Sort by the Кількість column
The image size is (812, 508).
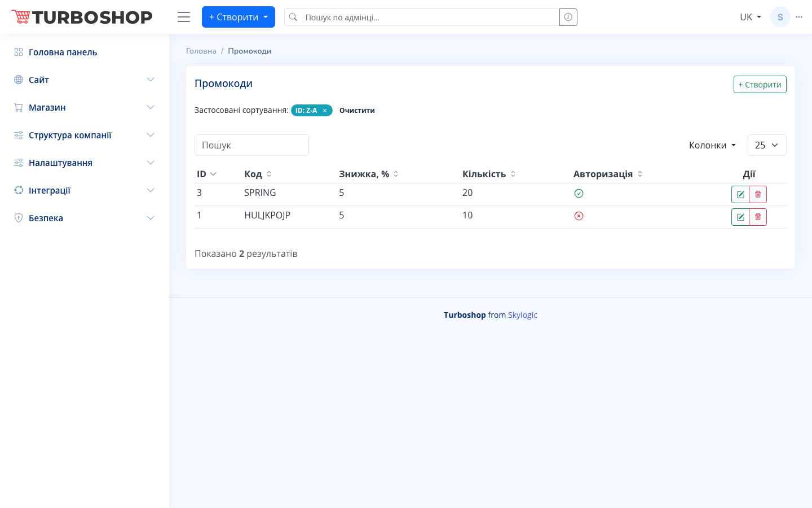(489, 174)
